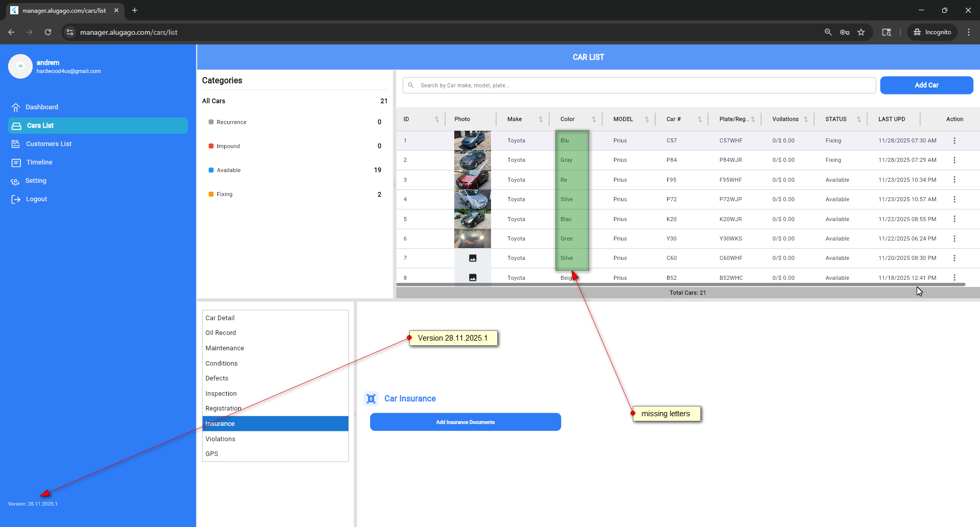Open Setting gear in sidebar
Screen dimensions: 980x527
pos(15,181)
